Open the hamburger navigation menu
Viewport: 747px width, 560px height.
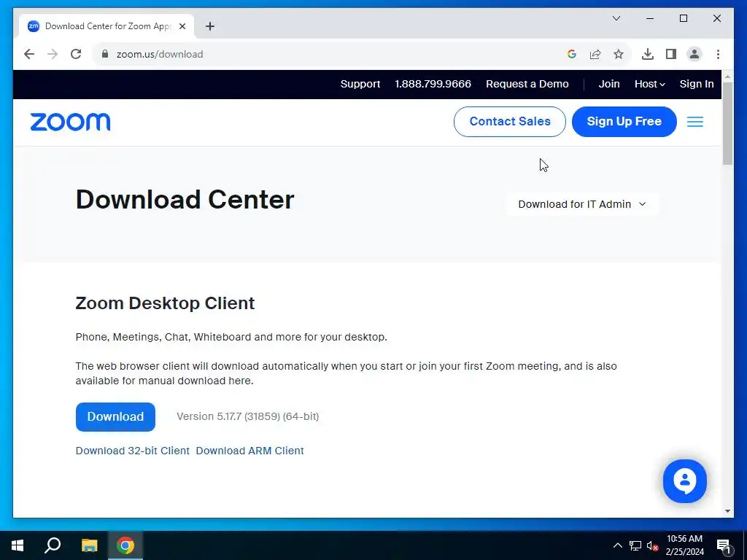coord(694,122)
